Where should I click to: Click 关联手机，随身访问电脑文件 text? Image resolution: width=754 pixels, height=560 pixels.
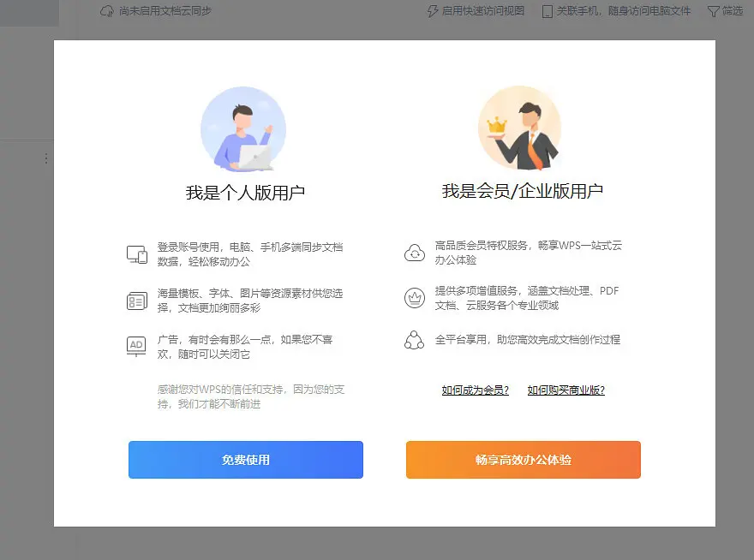[623, 11]
